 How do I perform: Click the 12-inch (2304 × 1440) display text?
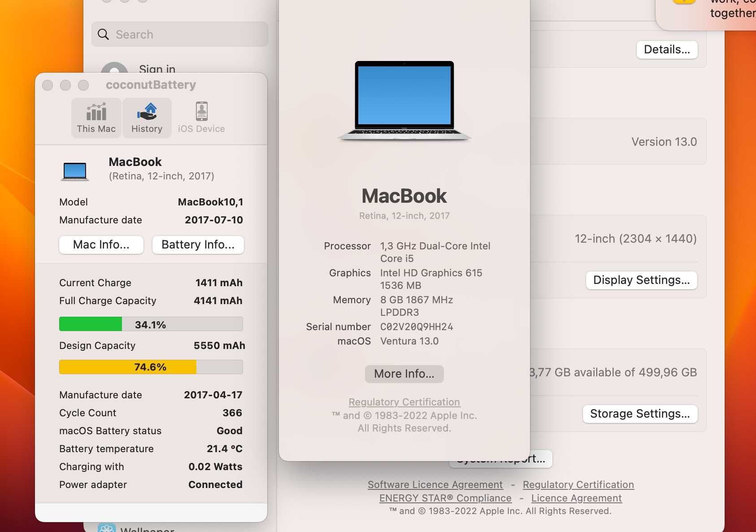[636, 239]
